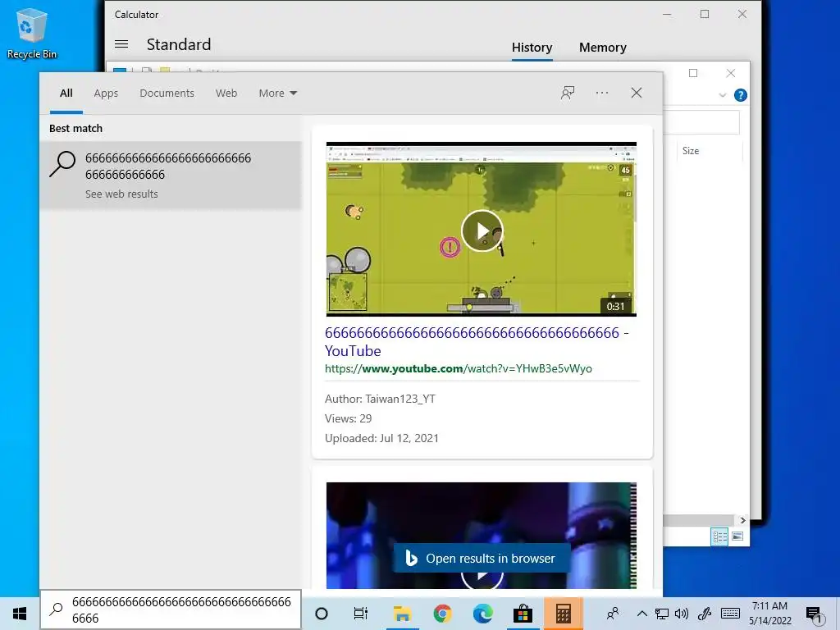This screenshot has height=630, width=840.
Task: Open Cortana circle icon on taskbar
Action: (x=322, y=614)
